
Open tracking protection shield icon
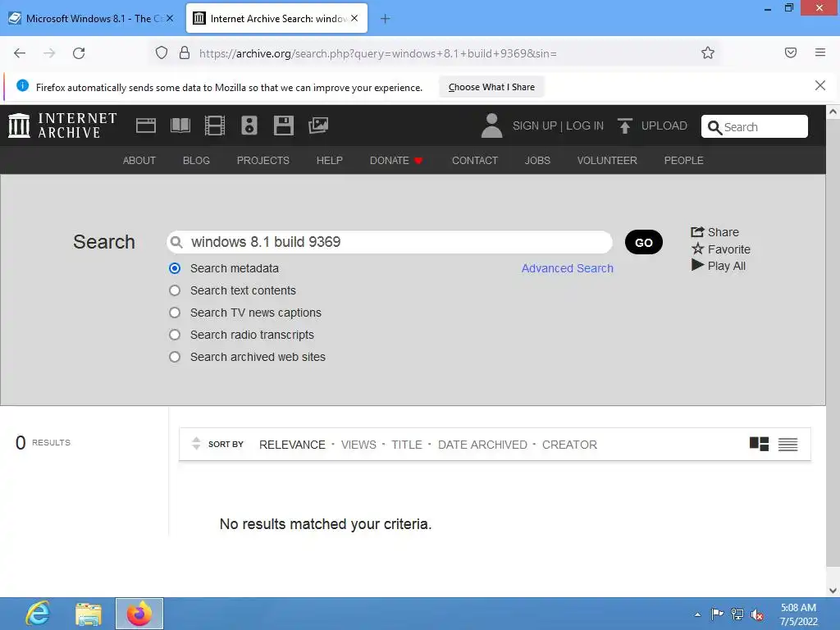tap(162, 53)
